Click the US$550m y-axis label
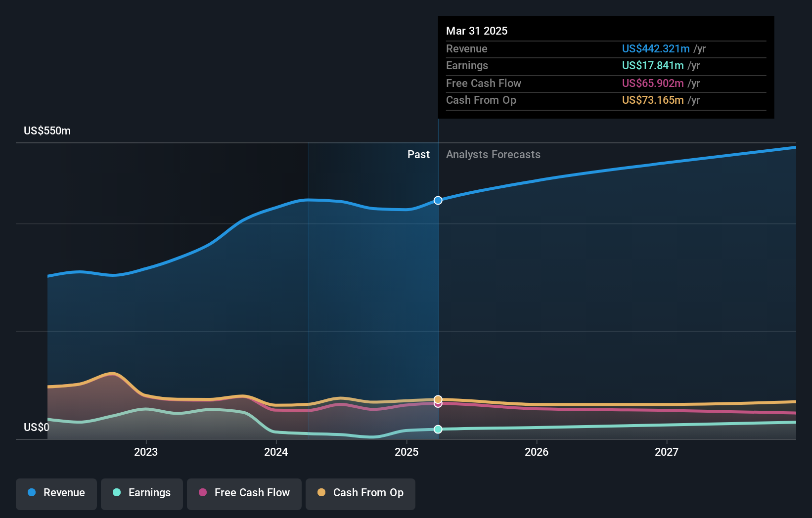 coord(47,131)
